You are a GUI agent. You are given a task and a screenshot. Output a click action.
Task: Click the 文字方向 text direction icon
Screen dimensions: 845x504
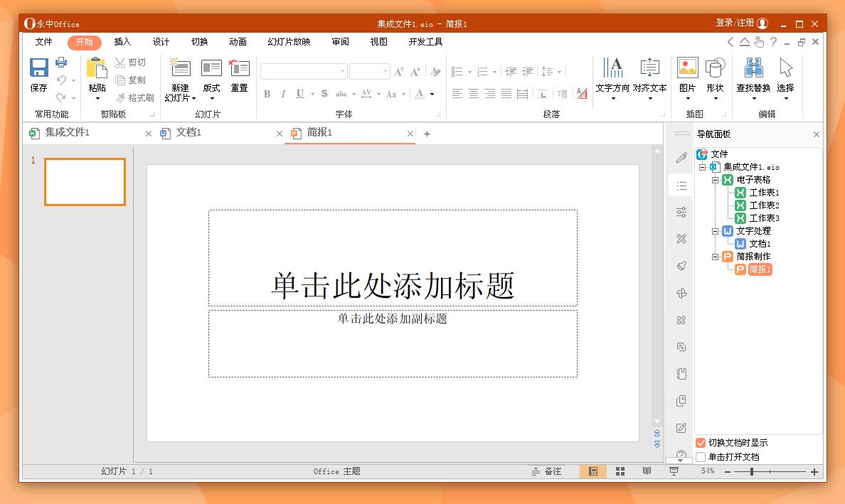pyautogui.click(x=612, y=68)
